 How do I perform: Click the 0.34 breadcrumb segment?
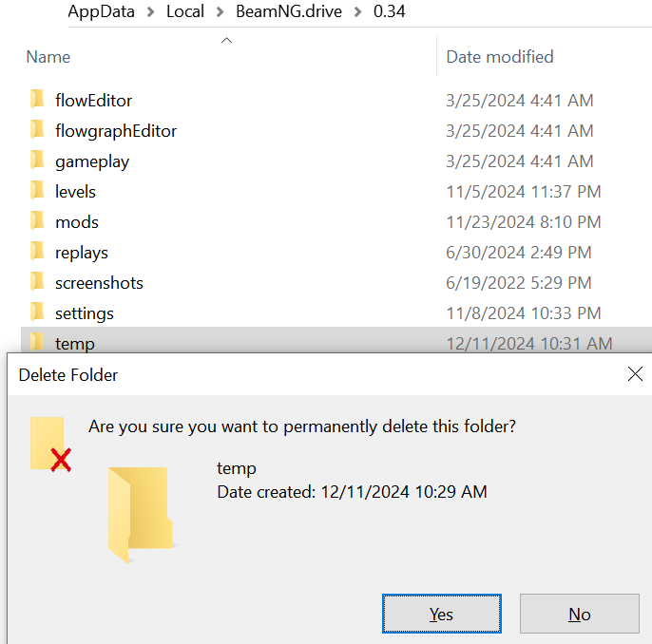tap(390, 11)
